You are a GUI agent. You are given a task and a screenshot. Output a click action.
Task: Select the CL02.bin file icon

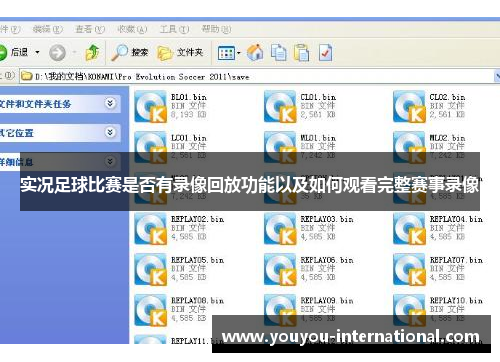[x=409, y=107]
